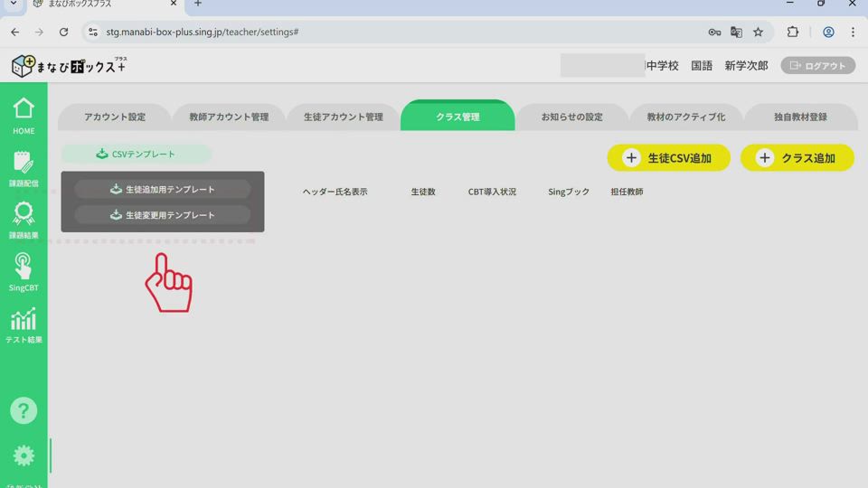Download 生徒変更用テンプレート
868x488 pixels.
163,215
